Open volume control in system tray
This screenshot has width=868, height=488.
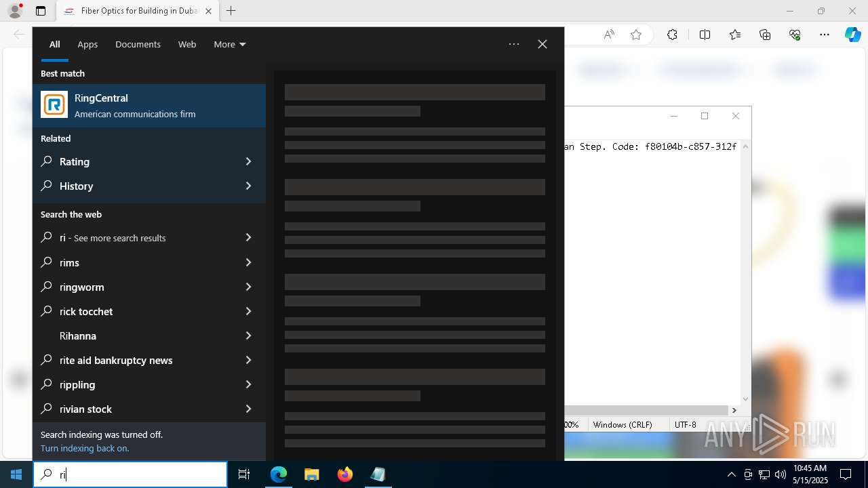point(781,474)
